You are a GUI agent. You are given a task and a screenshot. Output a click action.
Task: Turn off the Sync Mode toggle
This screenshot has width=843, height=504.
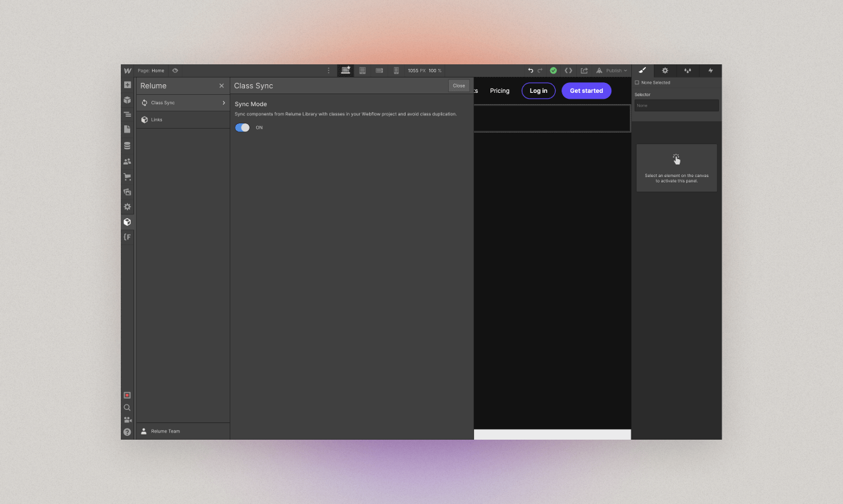pyautogui.click(x=242, y=127)
